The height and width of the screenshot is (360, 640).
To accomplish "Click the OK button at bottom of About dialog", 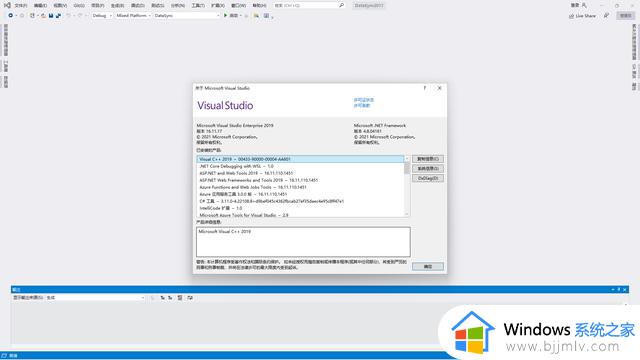I will pyautogui.click(x=428, y=267).
